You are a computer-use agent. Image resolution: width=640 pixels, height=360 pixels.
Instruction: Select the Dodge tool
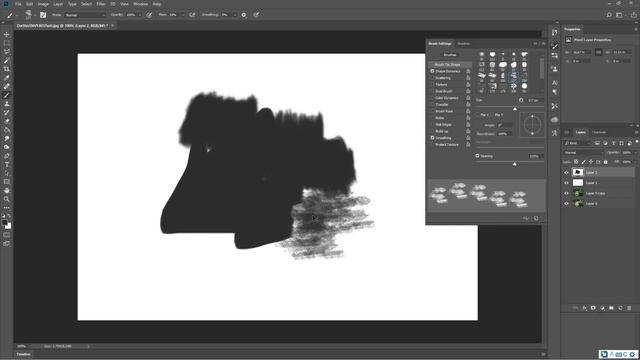click(7, 147)
